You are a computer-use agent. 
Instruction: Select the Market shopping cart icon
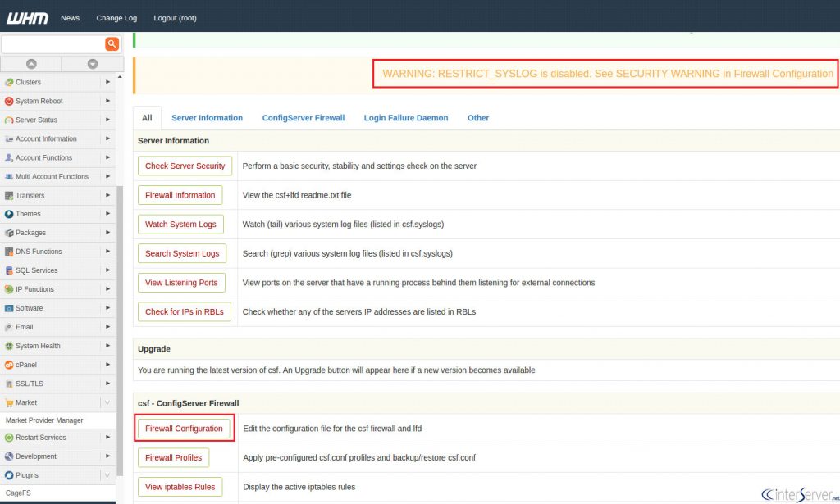8,403
